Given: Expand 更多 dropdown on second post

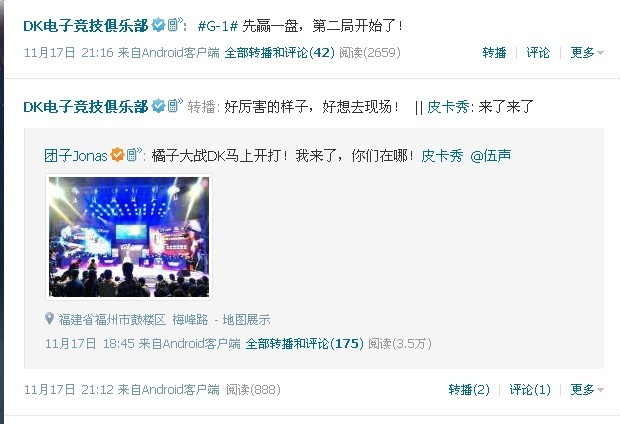Looking at the screenshot, I should [x=587, y=390].
